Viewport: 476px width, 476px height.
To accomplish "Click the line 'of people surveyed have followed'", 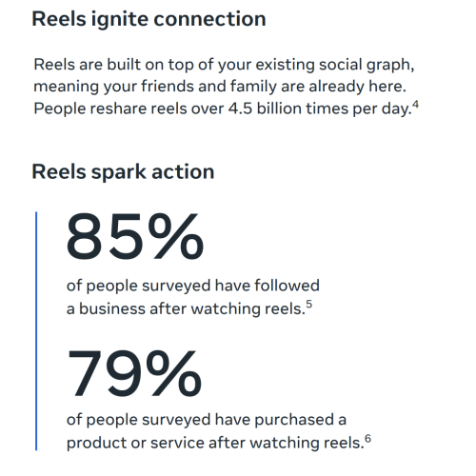I will pos(193,286).
